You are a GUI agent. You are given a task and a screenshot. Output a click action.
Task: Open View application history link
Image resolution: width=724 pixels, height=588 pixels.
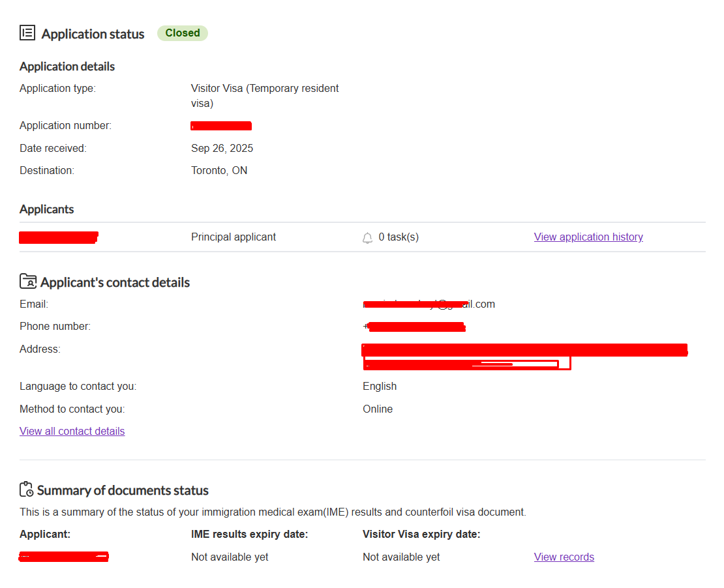588,237
